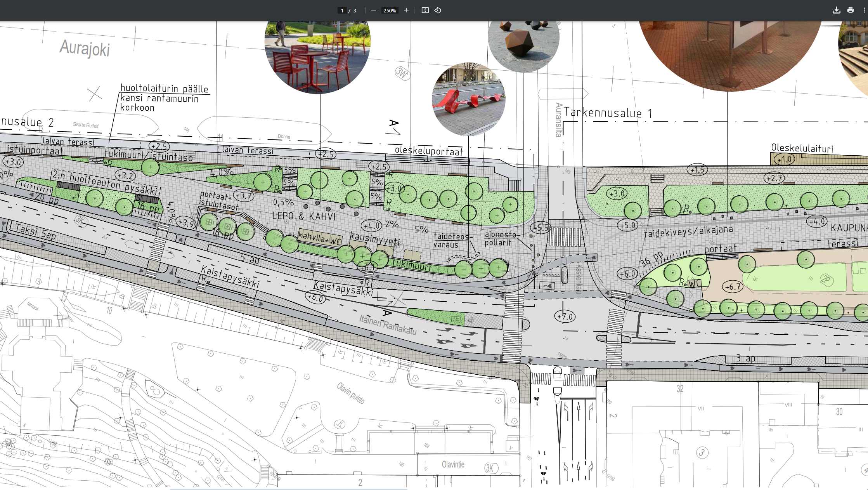This screenshot has width=868, height=490.
Task: Rotate the document counterclockwise
Action: click(438, 10)
